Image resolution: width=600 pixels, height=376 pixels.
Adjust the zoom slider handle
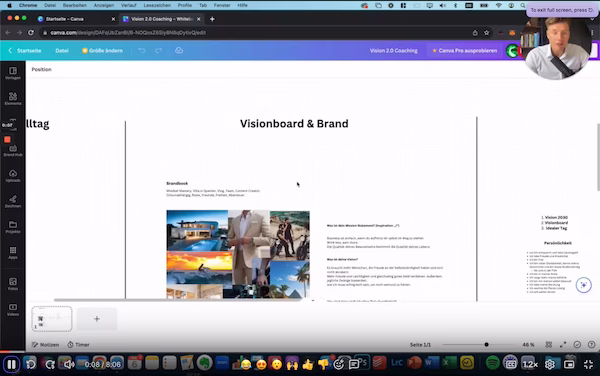click(x=486, y=345)
